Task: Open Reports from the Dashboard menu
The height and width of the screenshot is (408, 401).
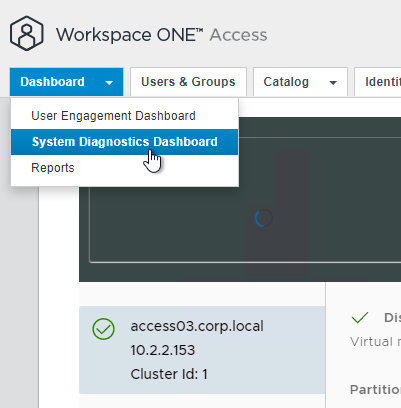Action: [x=125, y=168]
